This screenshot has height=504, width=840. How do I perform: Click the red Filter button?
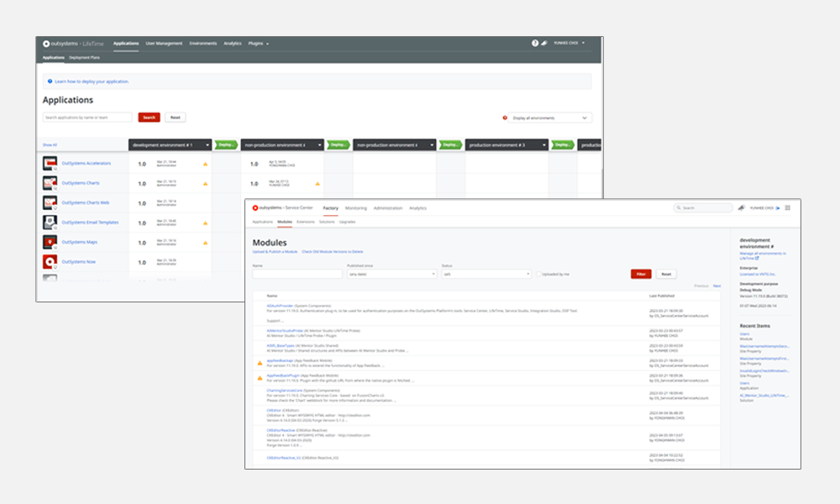coord(641,274)
